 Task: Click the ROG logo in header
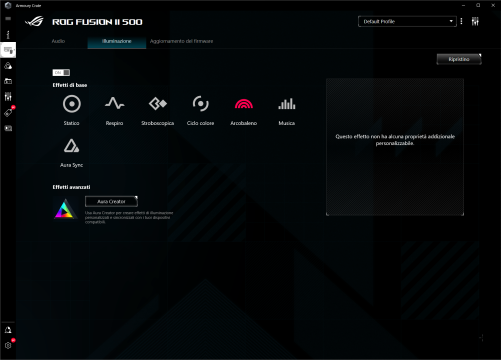pyautogui.click(x=34, y=22)
